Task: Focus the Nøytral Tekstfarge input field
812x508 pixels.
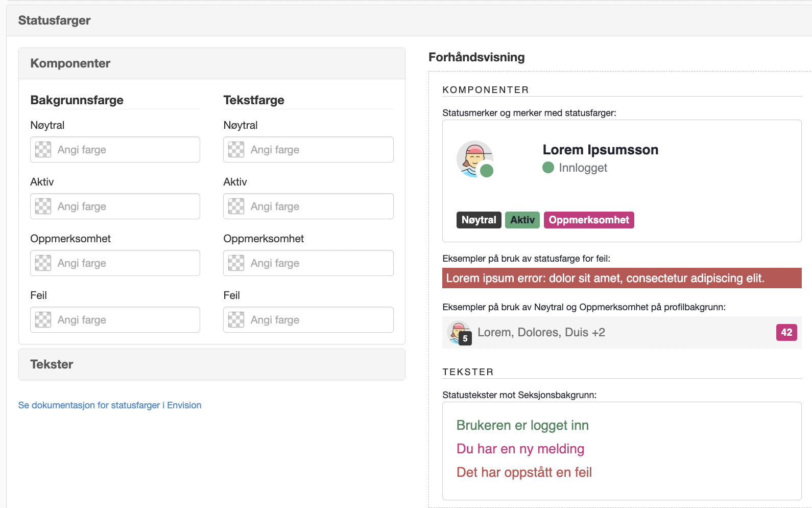Action: [308, 150]
